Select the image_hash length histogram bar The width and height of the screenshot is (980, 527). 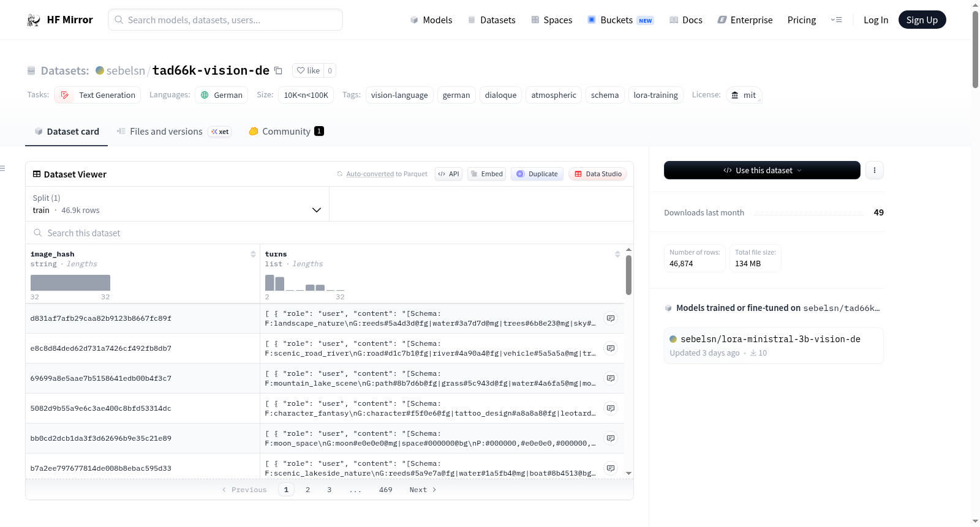click(x=70, y=283)
